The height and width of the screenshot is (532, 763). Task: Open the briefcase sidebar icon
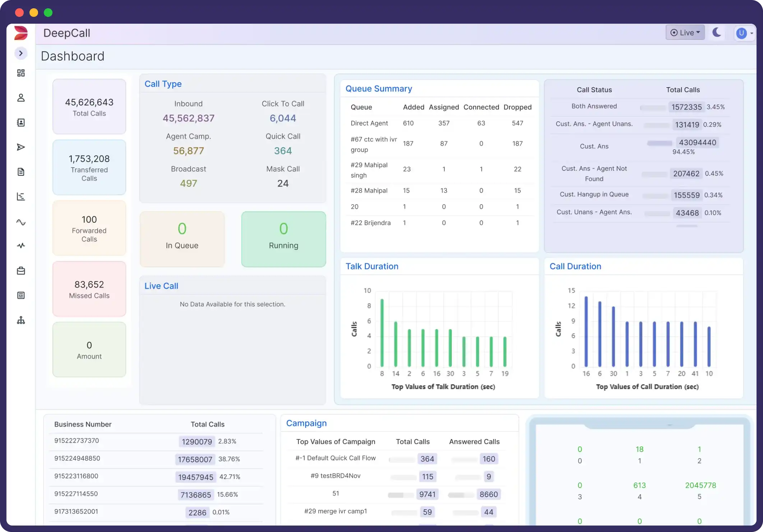click(21, 271)
